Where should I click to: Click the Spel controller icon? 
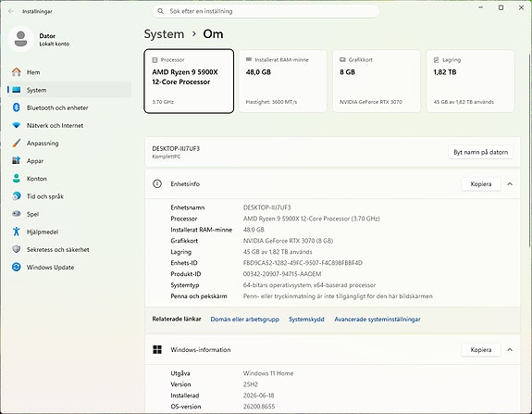pos(17,214)
